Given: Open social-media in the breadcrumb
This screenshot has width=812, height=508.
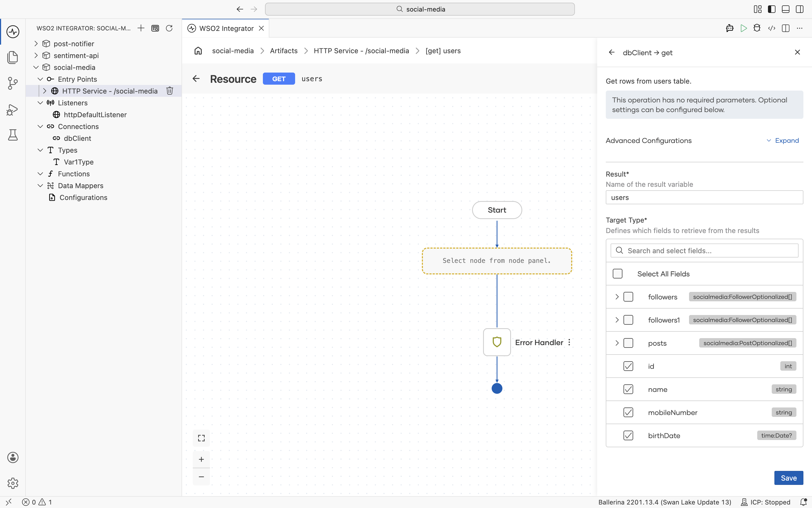Looking at the screenshot, I should pos(233,51).
